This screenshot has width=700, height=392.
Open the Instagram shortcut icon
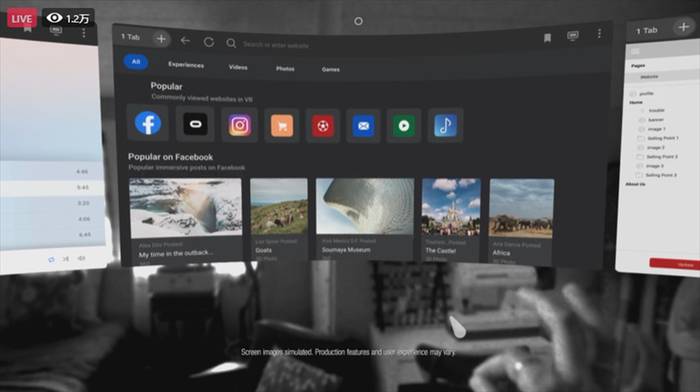tap(240, 125)
